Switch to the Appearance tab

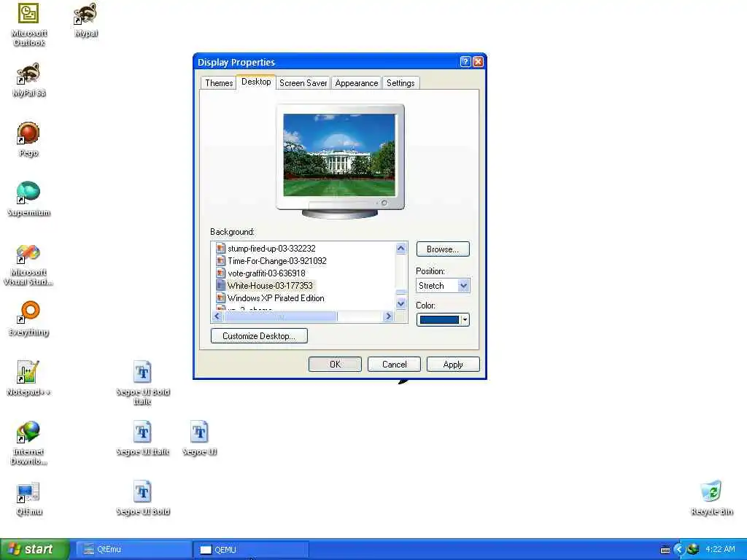tap(356, 83)
